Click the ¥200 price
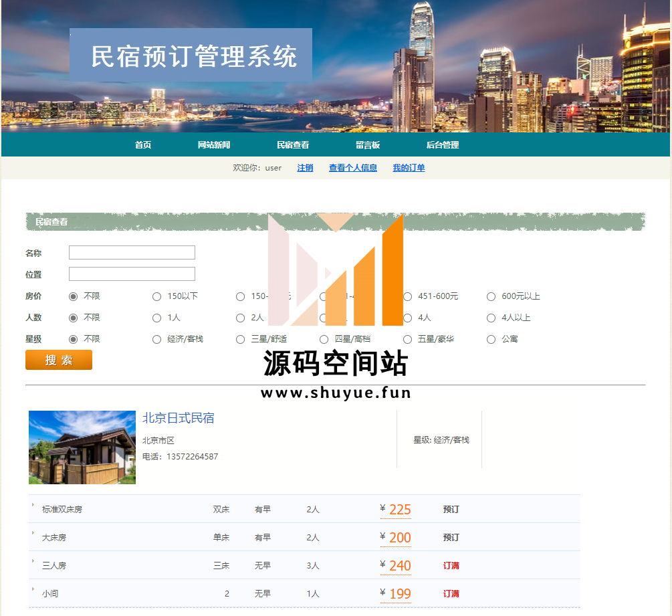The height and width of the screenshot is (616, 672). click(396, 538)
